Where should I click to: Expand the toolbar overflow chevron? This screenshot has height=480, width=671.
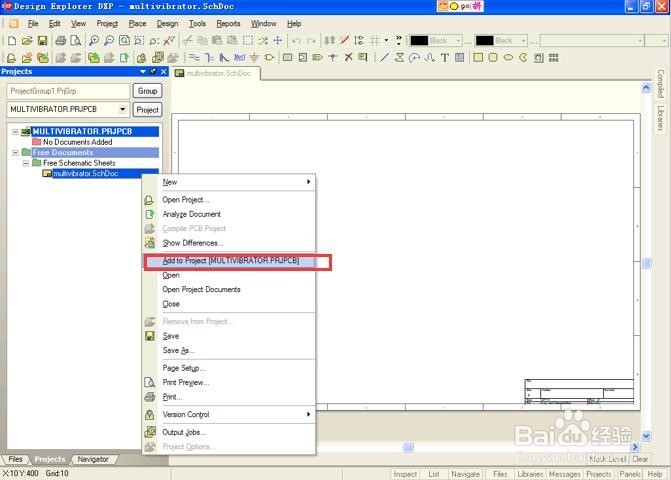399,41
